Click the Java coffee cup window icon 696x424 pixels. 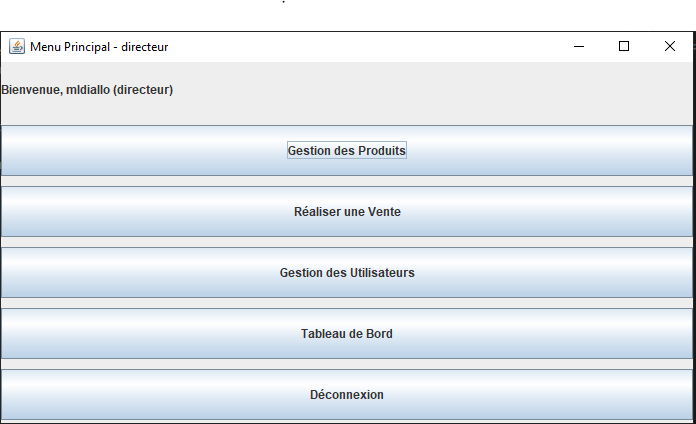click(17, 46)
